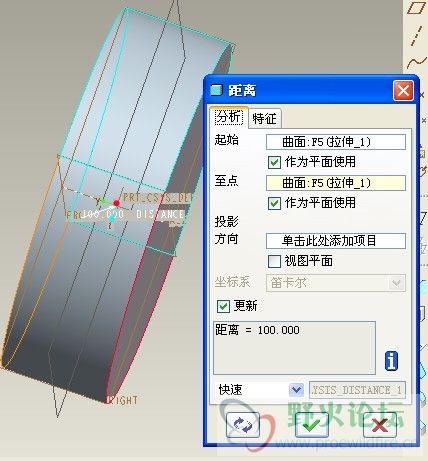Open the 坐标系 笛卡尔 dropdown
Image resolution: width=428 pixels, height=461 pixels.
point(336,283)
